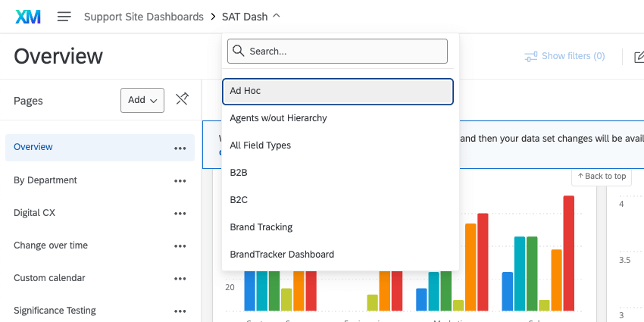Pick the Brand Tracking dashboard
644x322 pixels.
(x=261, y=227)
